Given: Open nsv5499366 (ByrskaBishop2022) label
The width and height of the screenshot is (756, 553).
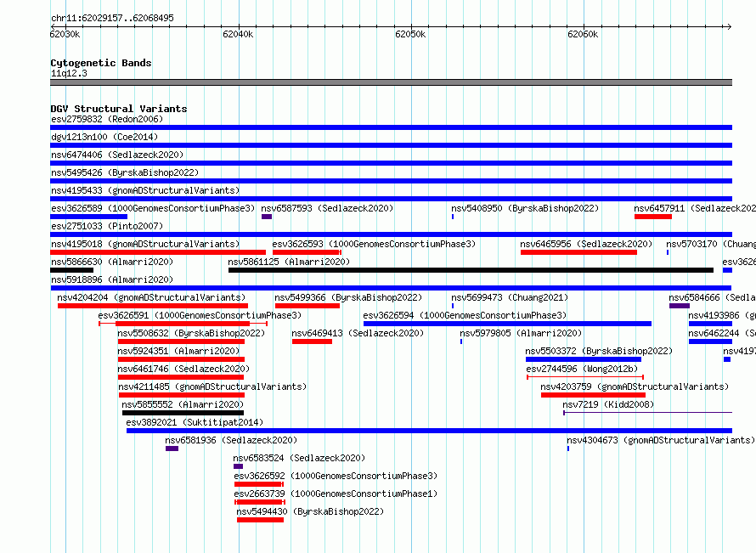Looking at the screenshot, I should 348,297.
